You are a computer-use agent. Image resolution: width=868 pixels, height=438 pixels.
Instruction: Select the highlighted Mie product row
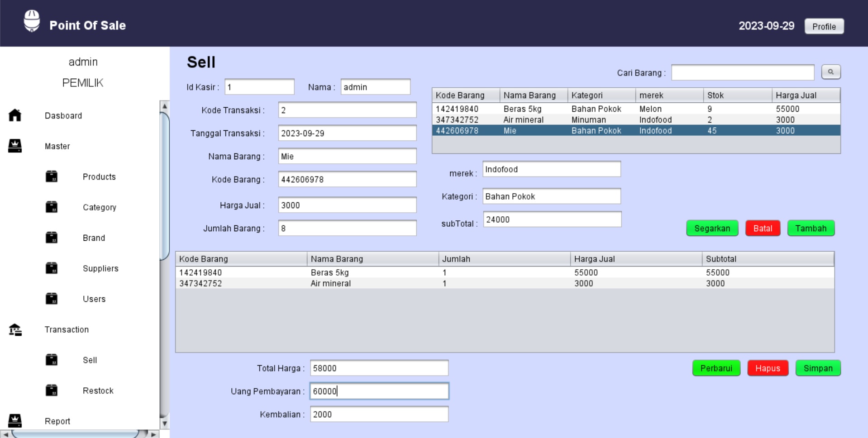click(x=636, y=131)
